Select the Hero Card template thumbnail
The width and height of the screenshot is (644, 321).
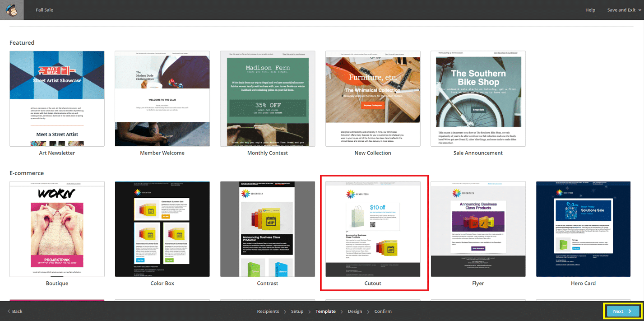point(584,229)
